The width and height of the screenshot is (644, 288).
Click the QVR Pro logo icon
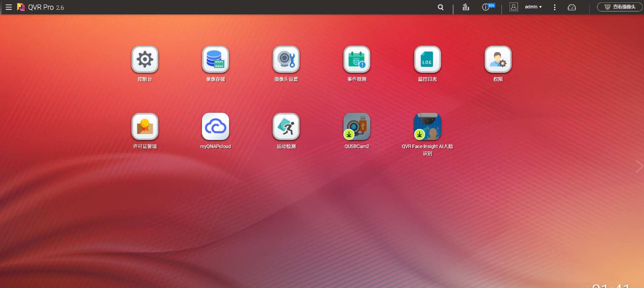tap(21, 7)
